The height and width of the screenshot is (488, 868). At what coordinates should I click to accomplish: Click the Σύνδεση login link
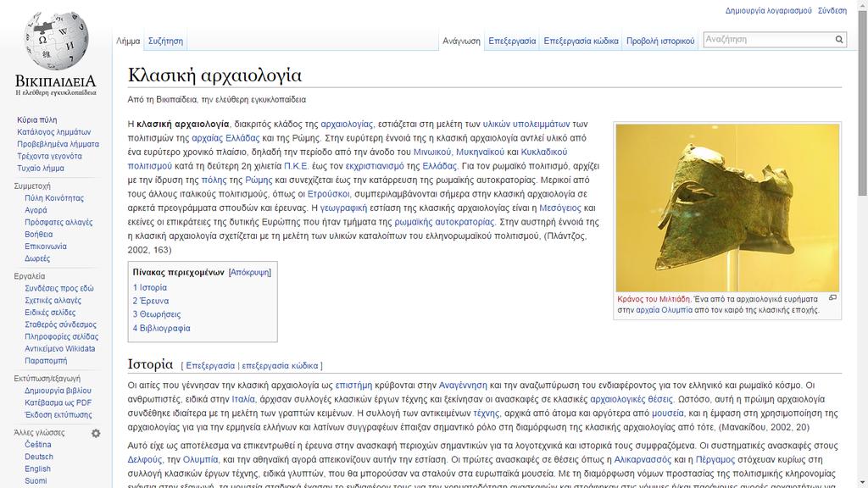pyautogui.click(x=832, y=10)
